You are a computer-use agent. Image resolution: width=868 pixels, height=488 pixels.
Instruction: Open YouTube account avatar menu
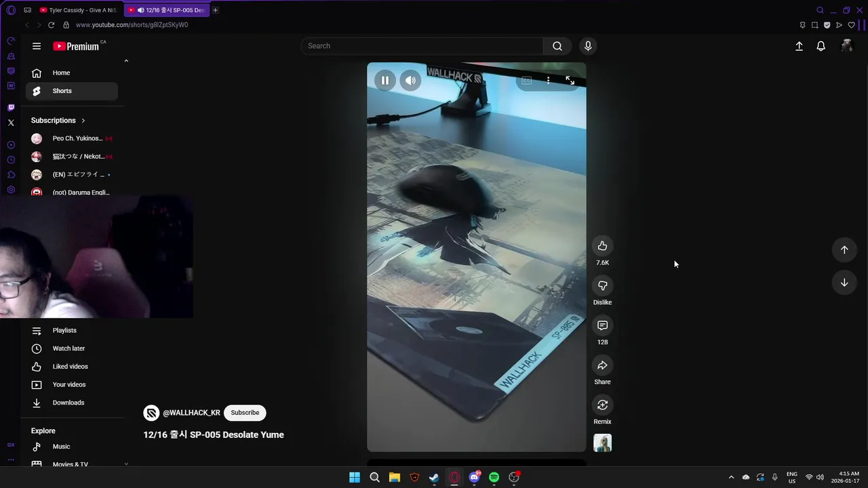(x=846, y=46)
